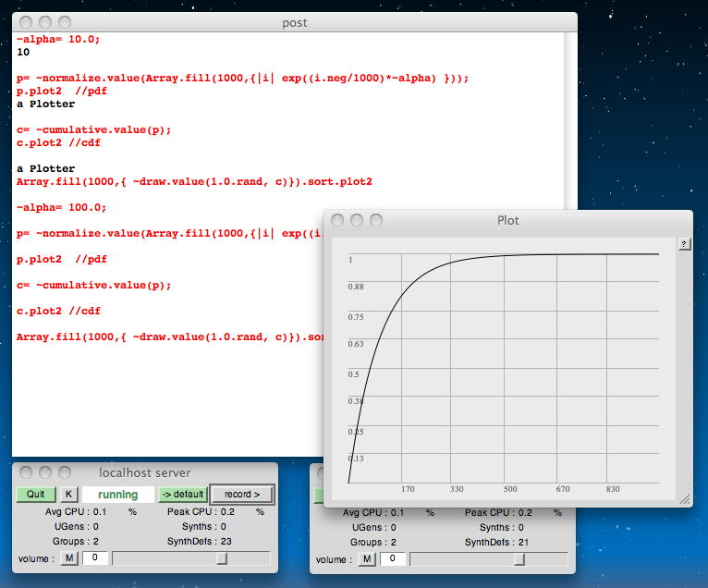Toggle M mute in the SynthDefs 21 server window

pyautogui.click(x=367, y=559)
